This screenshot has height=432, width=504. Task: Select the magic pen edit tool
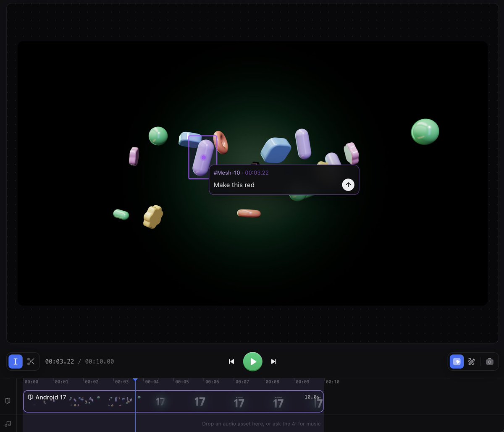(x=471, y=361)
